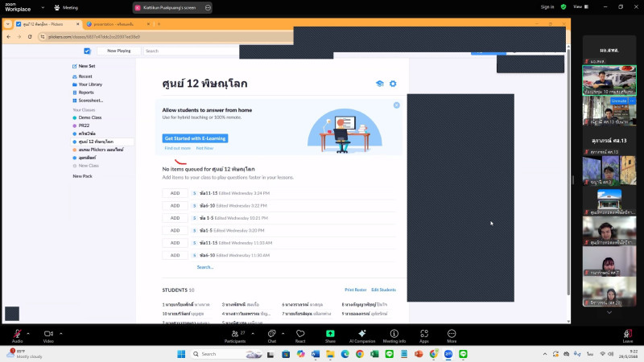Image resolution: width=644 pixels, height=362 pixels.
Task: Switch to the presentation browser tab
Action: click(x=118, y=24)
